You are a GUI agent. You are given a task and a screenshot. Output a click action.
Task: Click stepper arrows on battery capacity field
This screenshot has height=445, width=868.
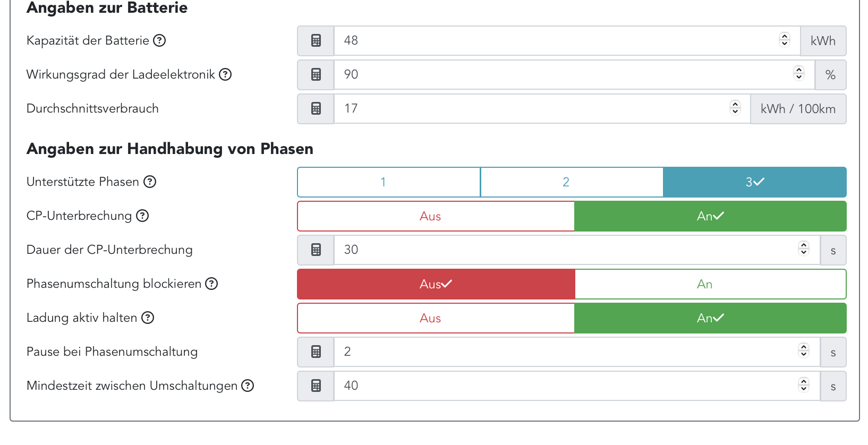(x=785, y=40)
